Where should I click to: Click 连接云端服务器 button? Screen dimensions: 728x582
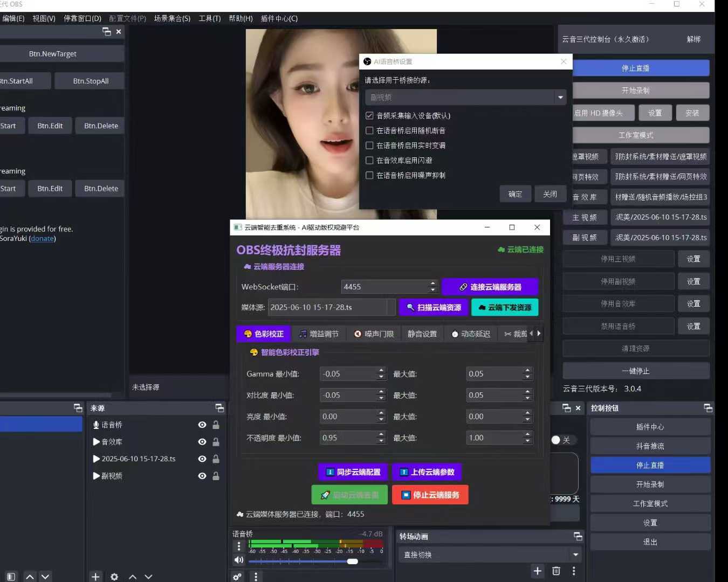tap(490, 287)
